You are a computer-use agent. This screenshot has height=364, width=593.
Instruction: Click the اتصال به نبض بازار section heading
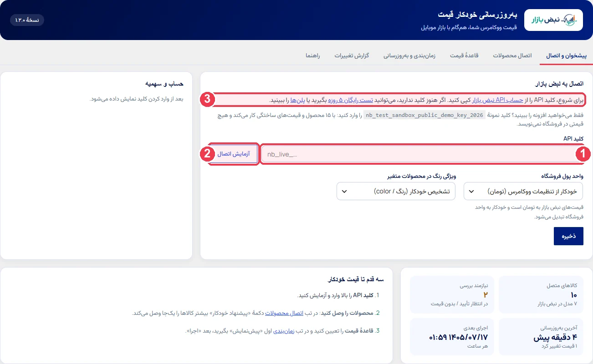coord(560,84)
